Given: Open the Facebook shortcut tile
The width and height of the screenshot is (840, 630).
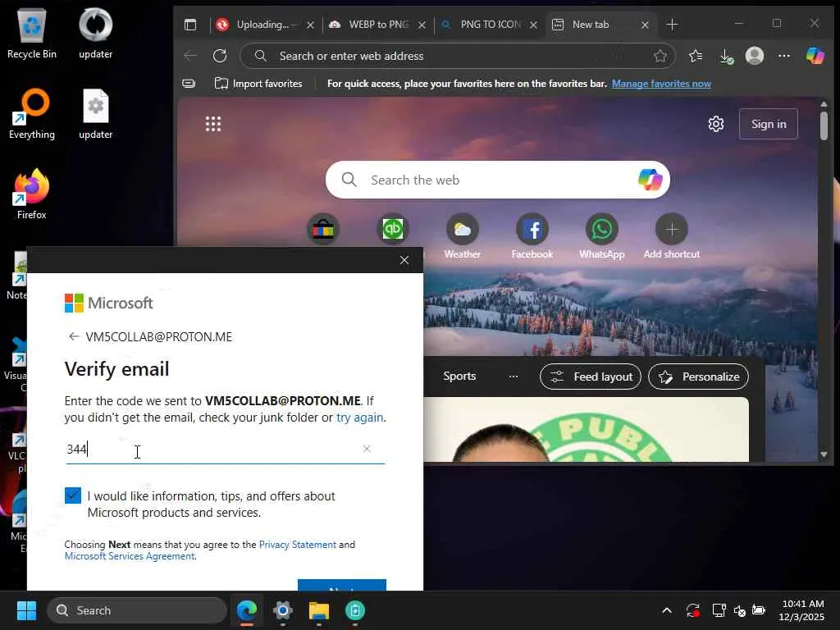Looking at the screenshot, I should click(532, 236).
